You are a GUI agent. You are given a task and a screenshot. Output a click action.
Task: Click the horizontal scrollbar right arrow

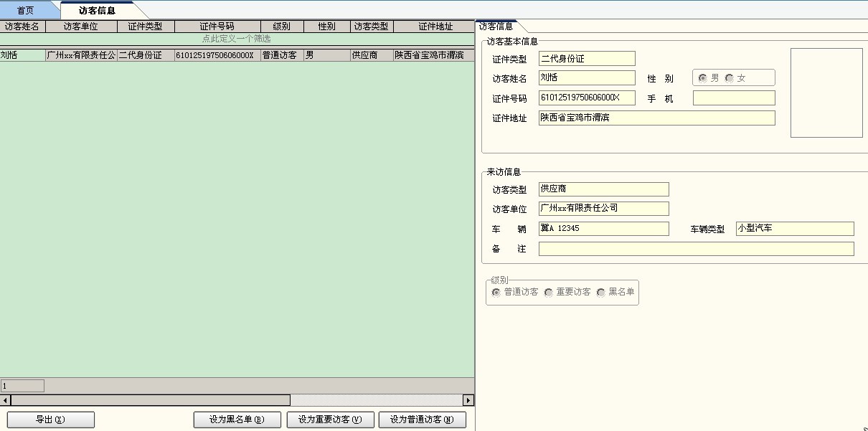468,400
